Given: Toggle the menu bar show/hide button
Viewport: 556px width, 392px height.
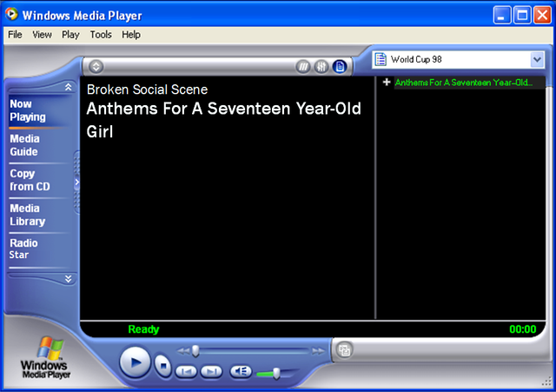Looking at the screenshot, I should click(x=96, y=66).
